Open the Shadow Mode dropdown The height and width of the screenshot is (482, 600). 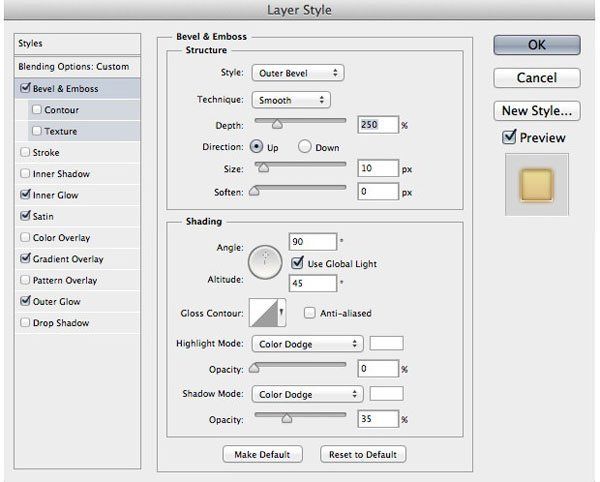click(307, 394)
